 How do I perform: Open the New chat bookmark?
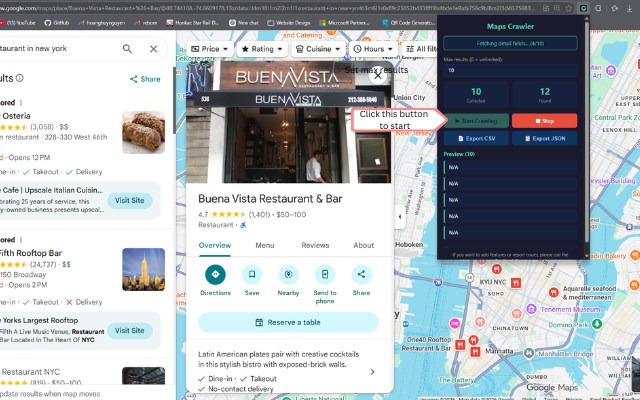click(x=244, y=23)
